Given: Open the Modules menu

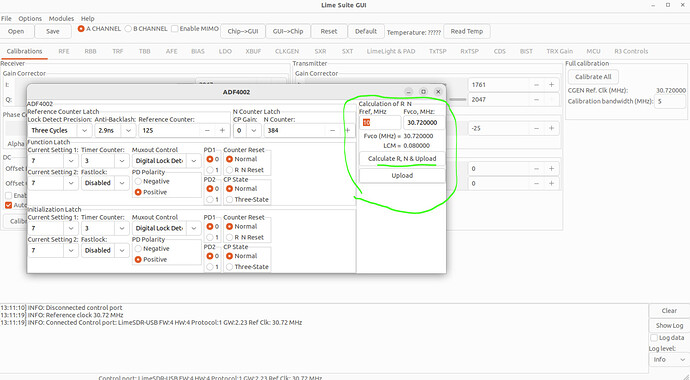Looking at the screenshot, I should (61, 18).
